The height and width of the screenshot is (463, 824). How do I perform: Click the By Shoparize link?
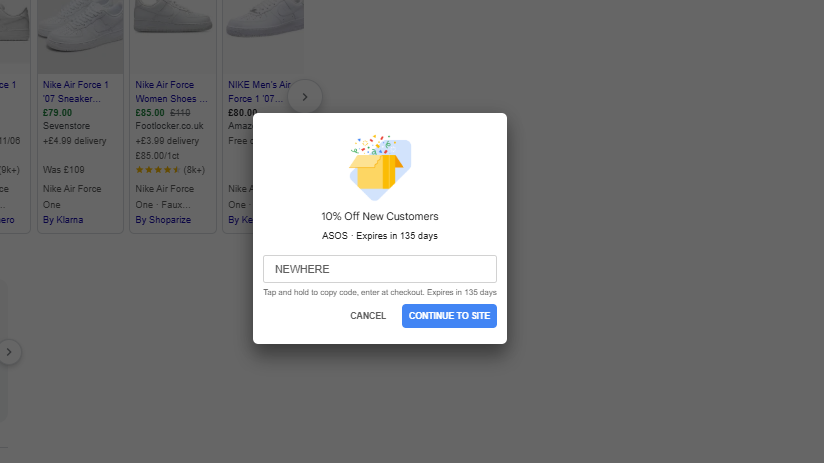(x=163, y=220)
